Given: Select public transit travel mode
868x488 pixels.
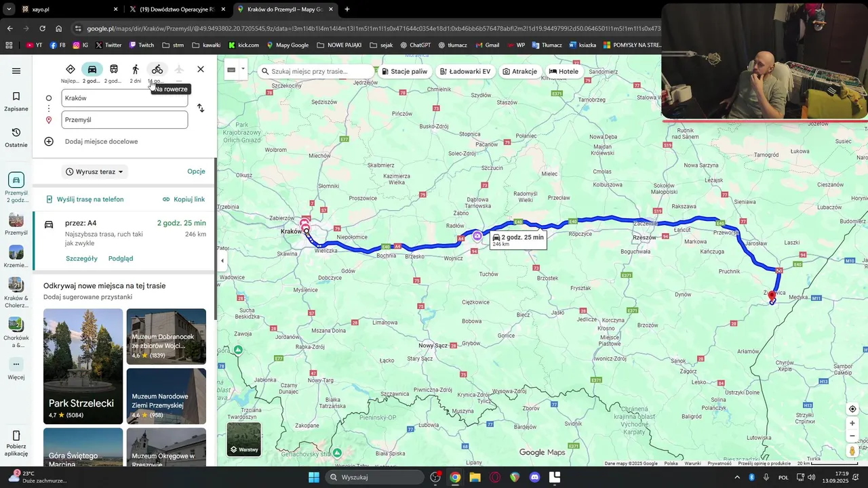Looking at the screenshot, I should (114, 69).
